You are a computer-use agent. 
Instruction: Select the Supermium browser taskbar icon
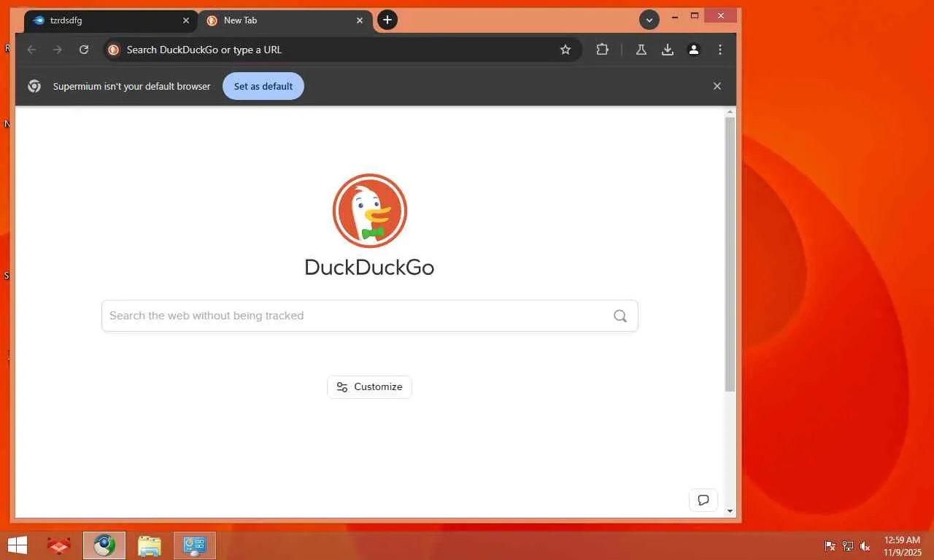104,545
